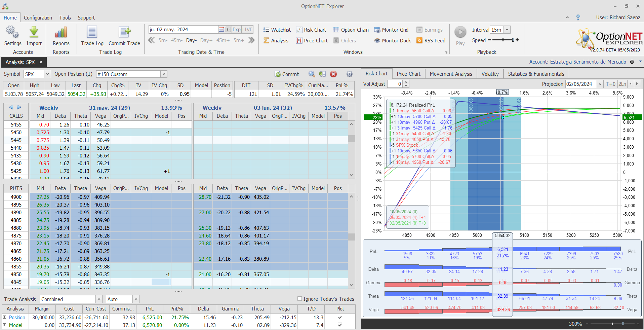Uncheck the Plot box for Position row

coord(340,317)
